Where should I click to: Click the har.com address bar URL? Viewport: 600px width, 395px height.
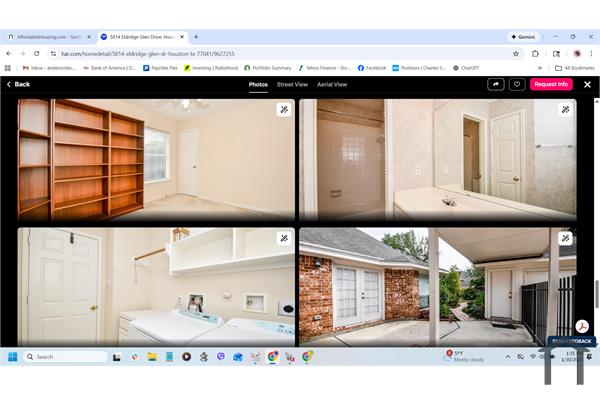coord(148,54)
